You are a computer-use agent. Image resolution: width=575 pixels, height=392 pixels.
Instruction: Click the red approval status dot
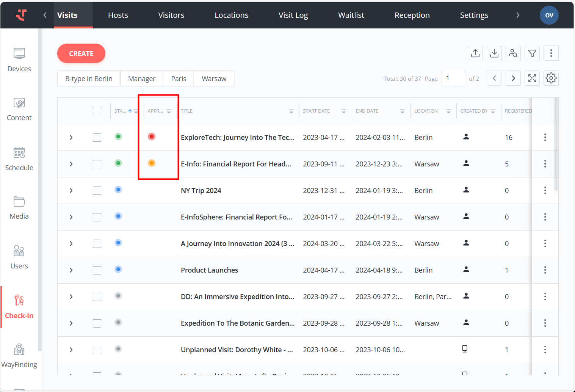[152, 136]
